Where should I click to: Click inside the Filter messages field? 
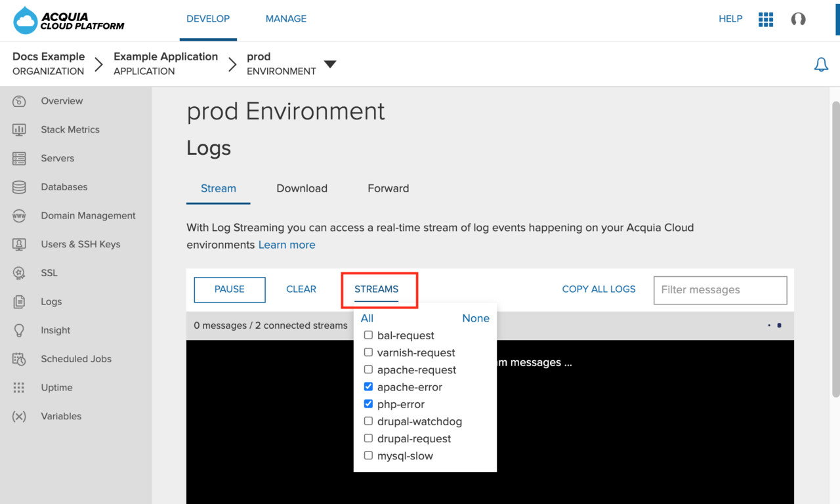[x=720, y=289]
